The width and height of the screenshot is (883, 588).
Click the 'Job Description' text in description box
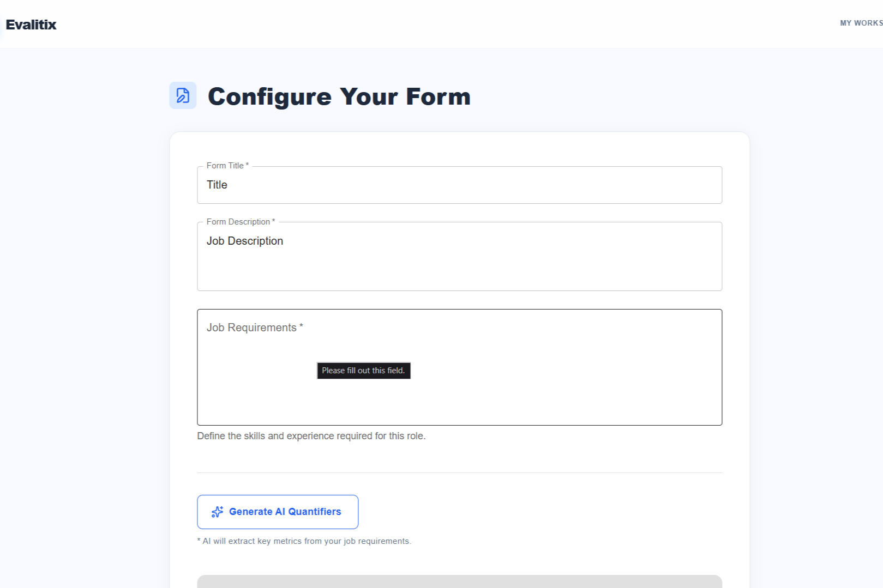point(245,241)
